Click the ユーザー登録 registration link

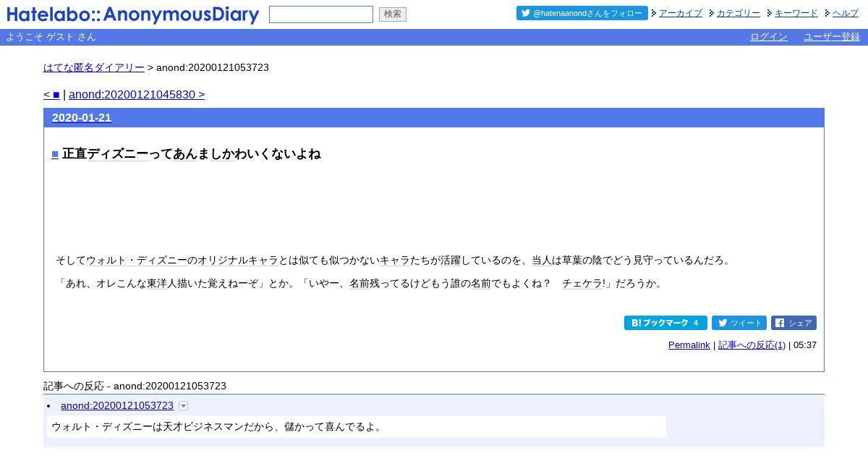pos(832,37)
